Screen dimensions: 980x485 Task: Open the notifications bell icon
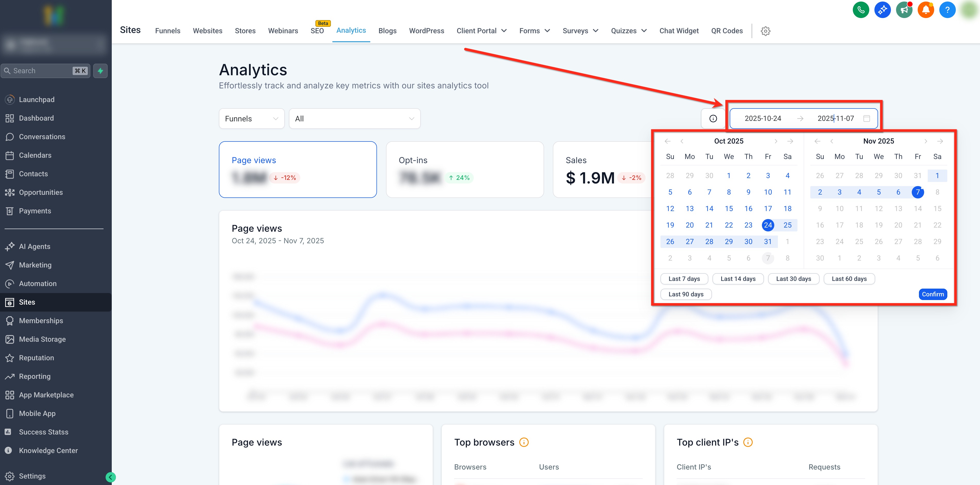pos(926,10)
